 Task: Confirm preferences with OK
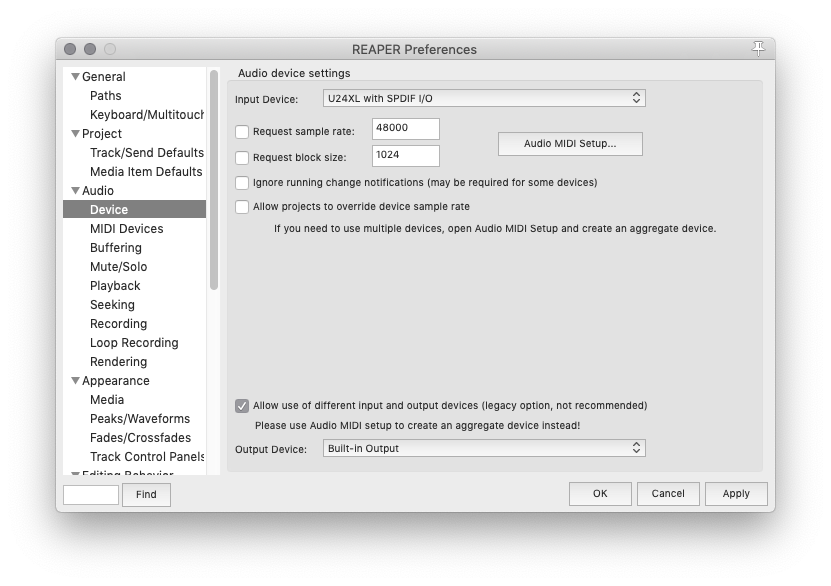click(x=600, y=494)
